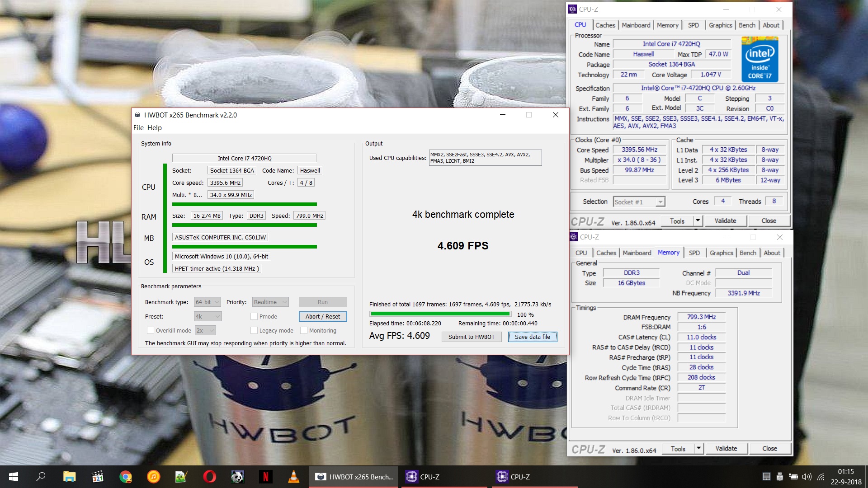This screenshot has width=868, height=488.
Task: Open Help menu in HWBOT x265
Action: tap(155, 128)
